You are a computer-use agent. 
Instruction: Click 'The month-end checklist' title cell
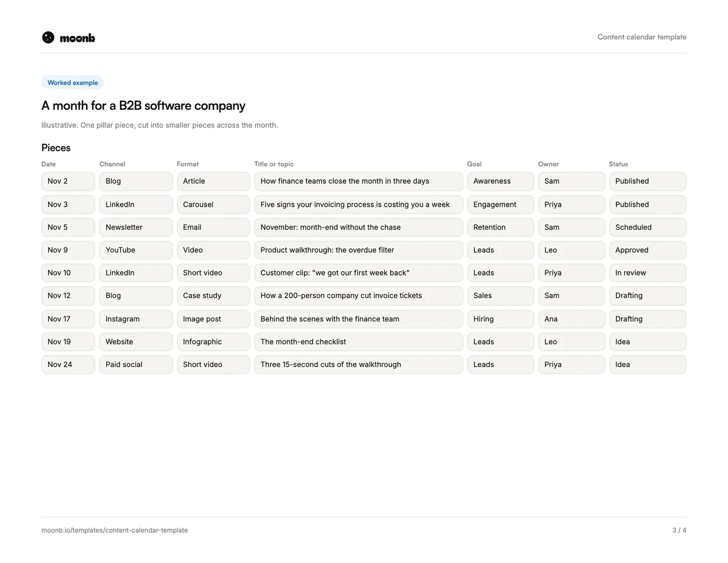point(358,342)
